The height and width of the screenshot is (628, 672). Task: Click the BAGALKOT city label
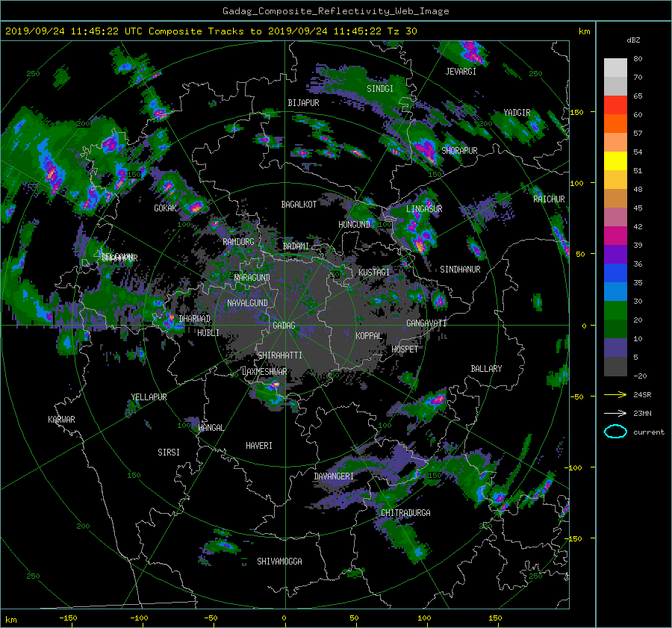299,205
